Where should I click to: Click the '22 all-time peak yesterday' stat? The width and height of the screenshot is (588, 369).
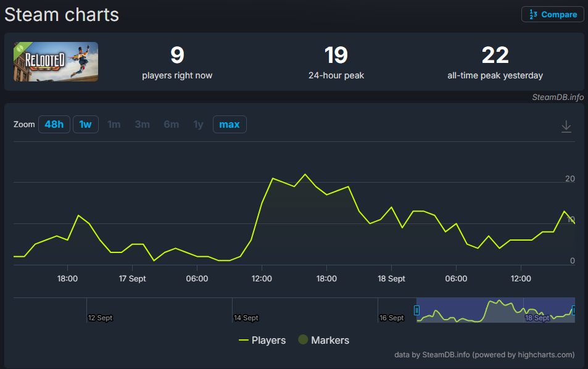(x=495, y=62)
